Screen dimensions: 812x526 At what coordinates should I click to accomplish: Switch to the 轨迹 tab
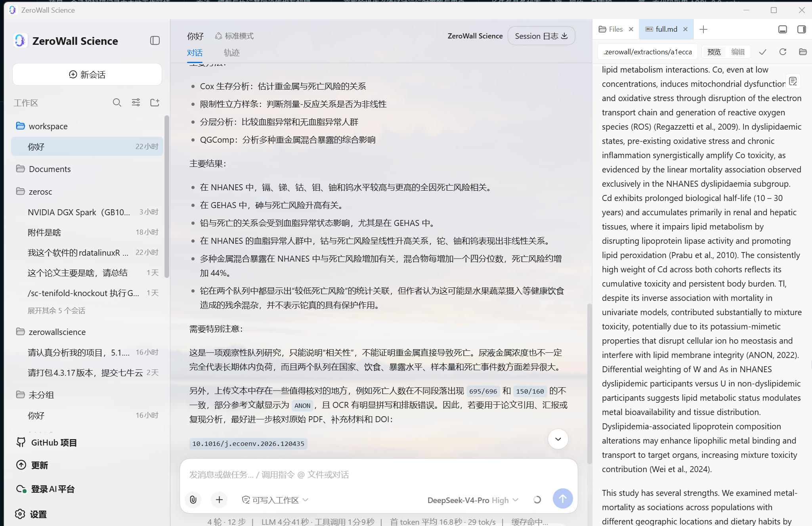231,53
